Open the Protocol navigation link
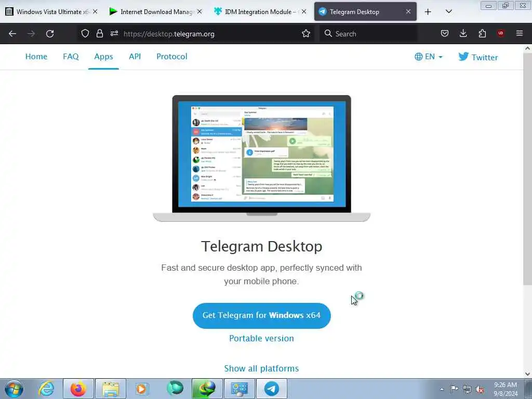Screen dimensions: 532x399 coord(171,56)
